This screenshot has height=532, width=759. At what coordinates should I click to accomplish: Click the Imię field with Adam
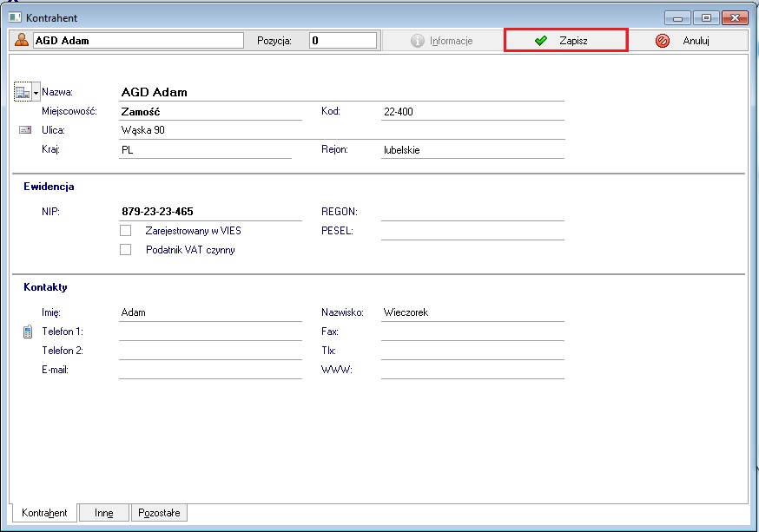coord(210,312)
